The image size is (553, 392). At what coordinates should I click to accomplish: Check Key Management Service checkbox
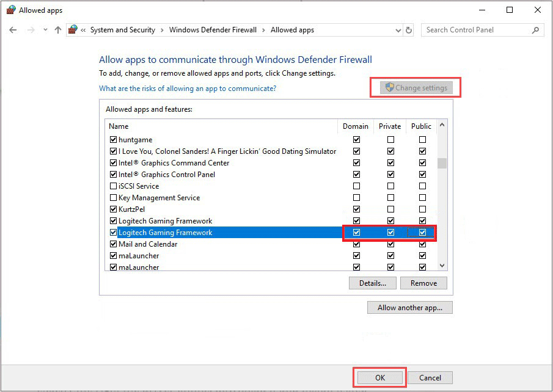click(113, 198)
